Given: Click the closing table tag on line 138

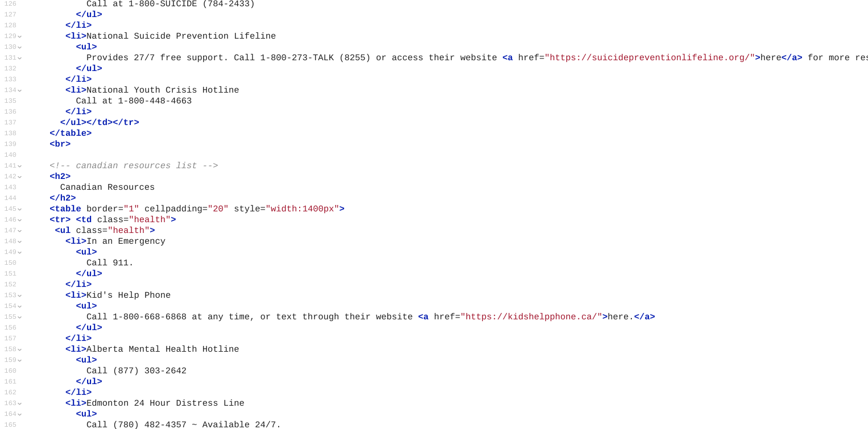Looking at the screenshot, I should point(71,134).
